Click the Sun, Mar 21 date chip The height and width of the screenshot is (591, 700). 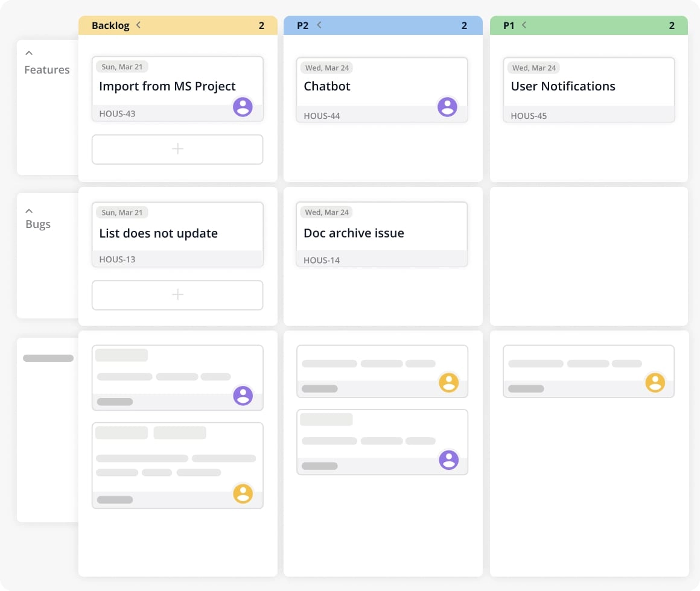point(121,67)
